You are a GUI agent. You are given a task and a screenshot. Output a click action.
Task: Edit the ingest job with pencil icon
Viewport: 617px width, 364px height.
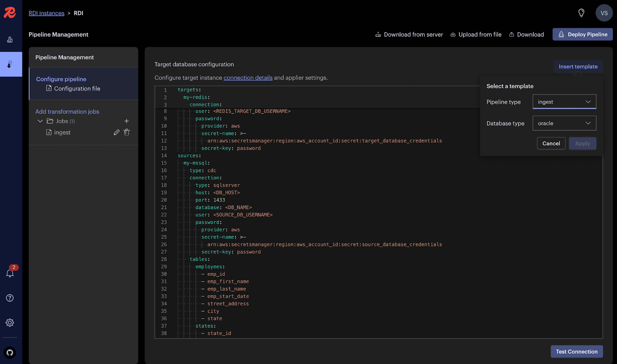tap(116, 133)
